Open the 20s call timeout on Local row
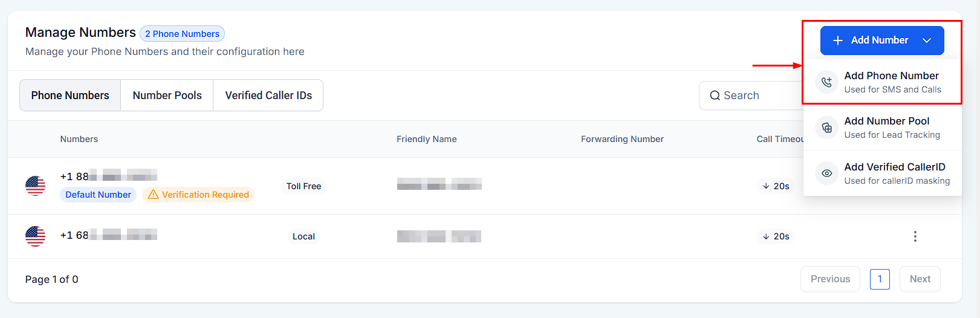 click(776, 236)
